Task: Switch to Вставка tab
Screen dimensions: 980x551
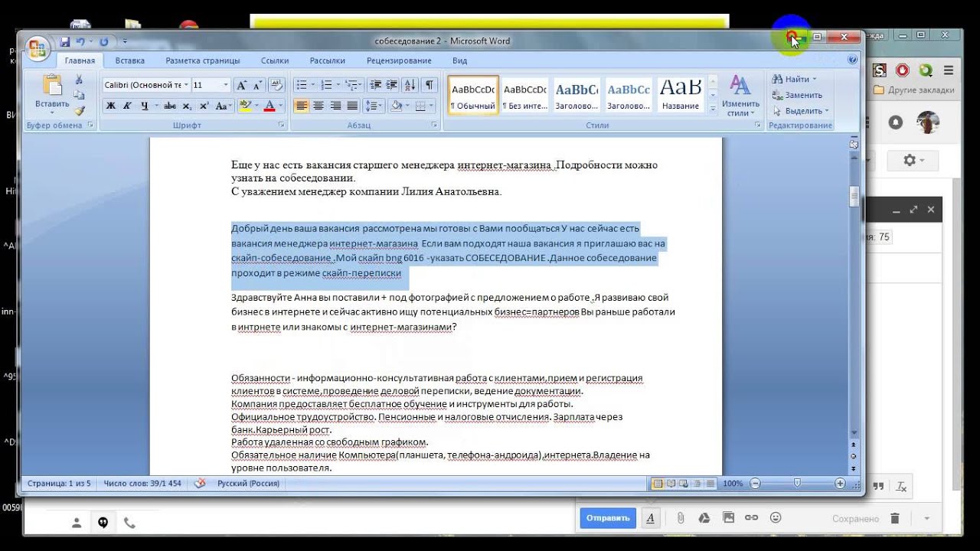Action: 130,60
